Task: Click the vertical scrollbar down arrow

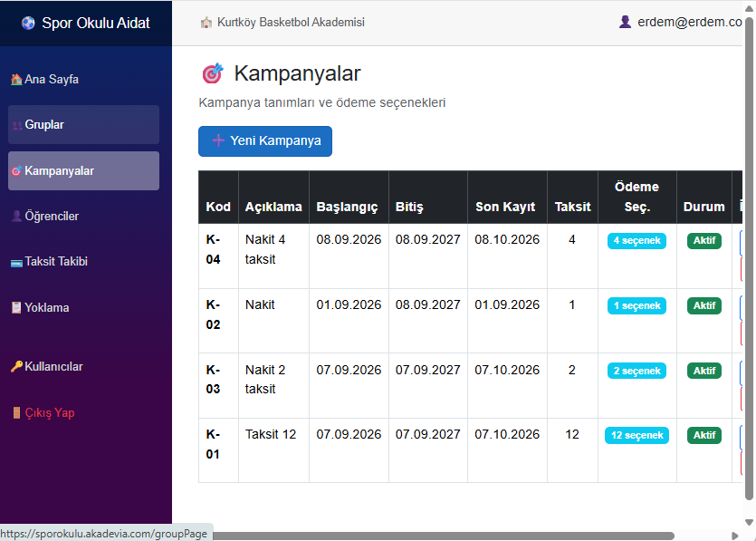Action: pyautogui.click(x=749, y=522)
